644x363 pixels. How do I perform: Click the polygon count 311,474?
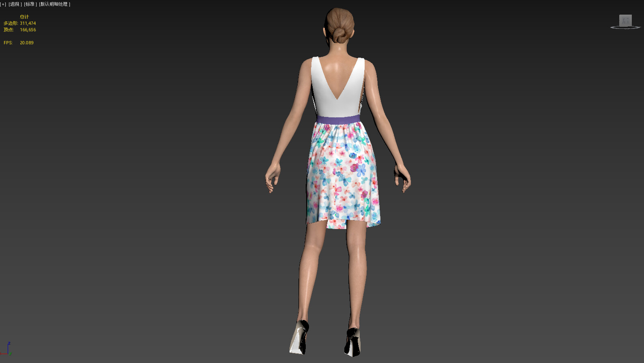[28, 23]
